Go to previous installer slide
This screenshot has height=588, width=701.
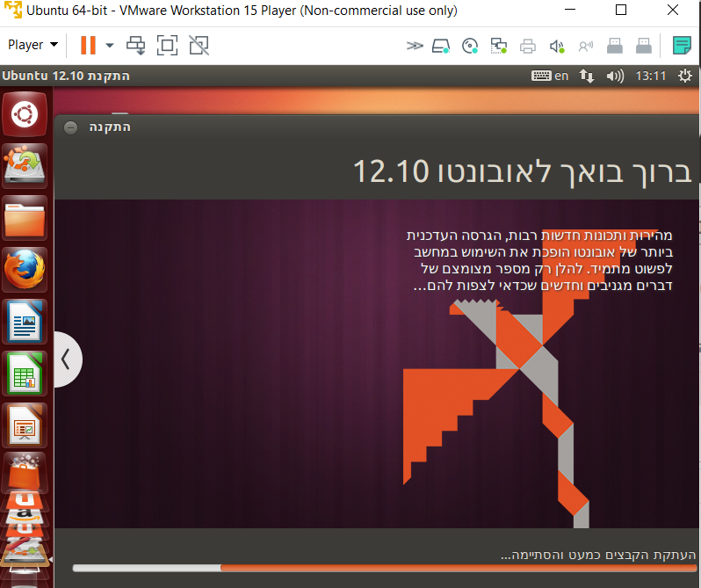[67, 359]
